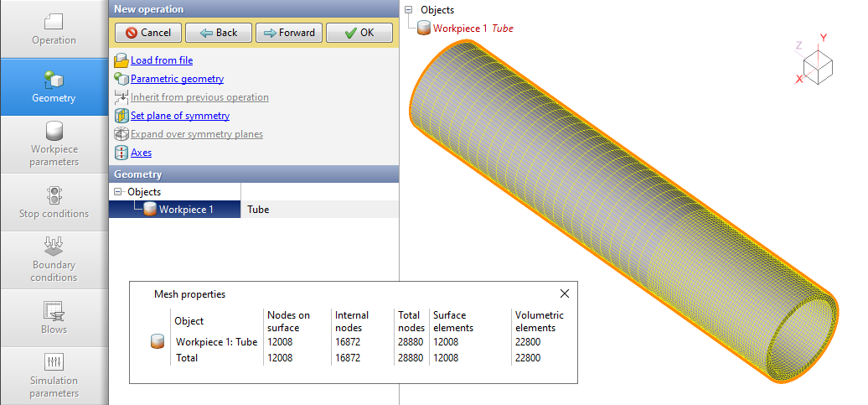Viewport: 868px width, 405px height.
Task: Click the red Workpiece 1 Tube label in viewport
Action: click(x=473, y=29)
